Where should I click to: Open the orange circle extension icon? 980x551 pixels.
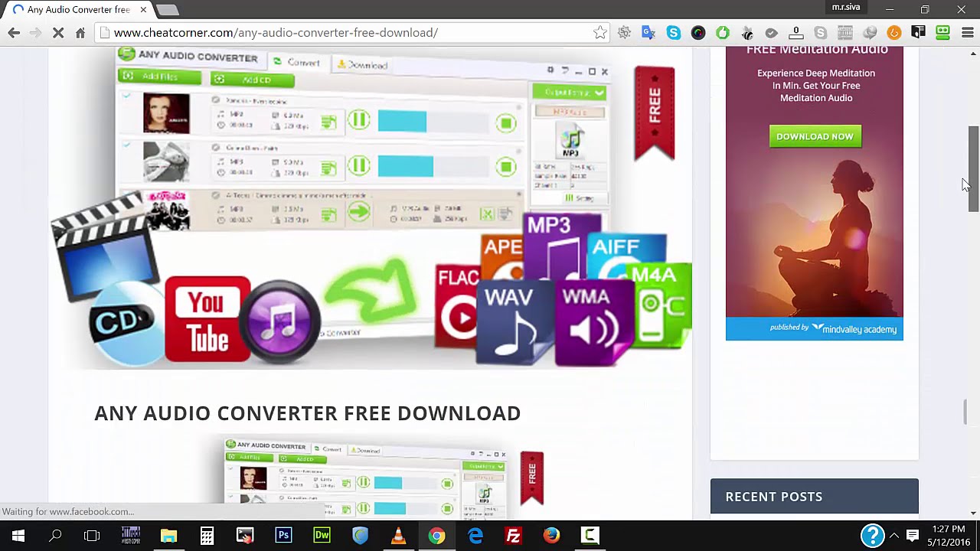coord(893,32)
